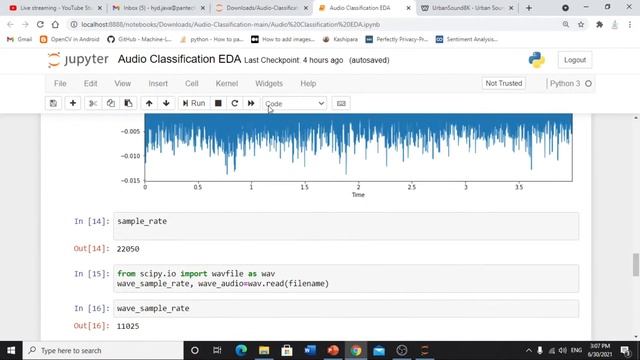Open File Explorer from the taskbar
Viewport: 640px width, 360px height.
point(264,351)
